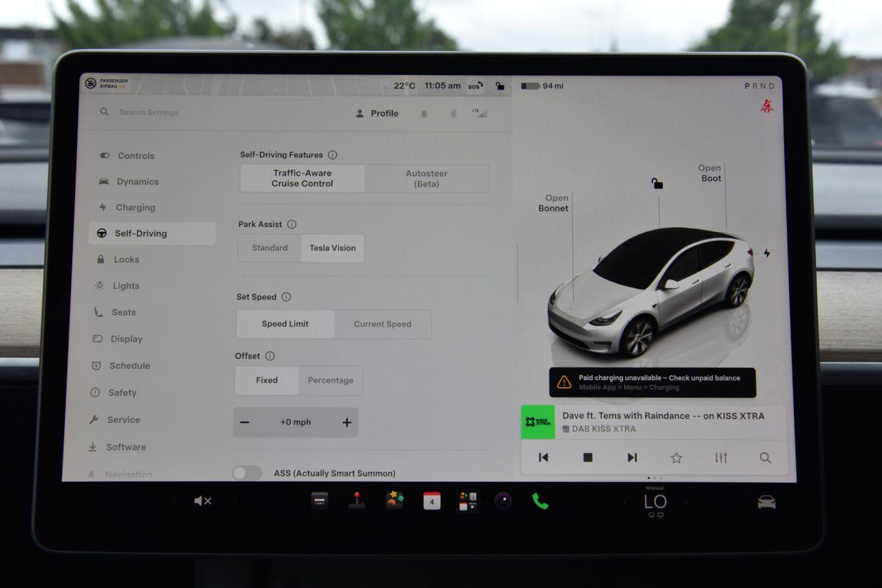Open Safety settings
This screenshot has height=588, width=882.
pyautogui.click(x=114, y=392)
